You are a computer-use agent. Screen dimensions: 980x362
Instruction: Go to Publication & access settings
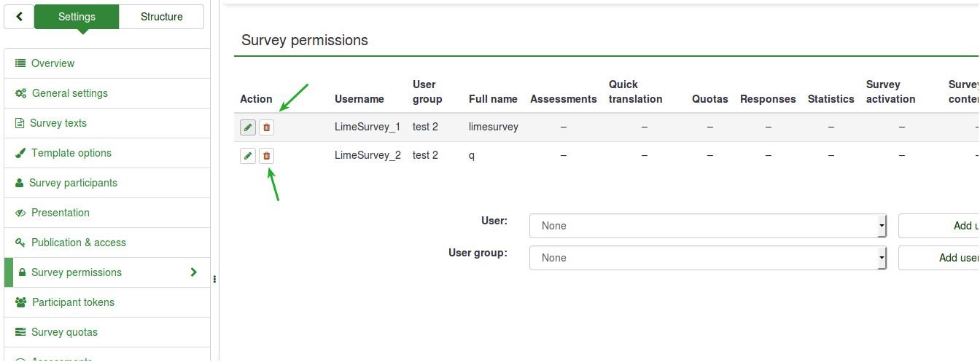[78, 243]
